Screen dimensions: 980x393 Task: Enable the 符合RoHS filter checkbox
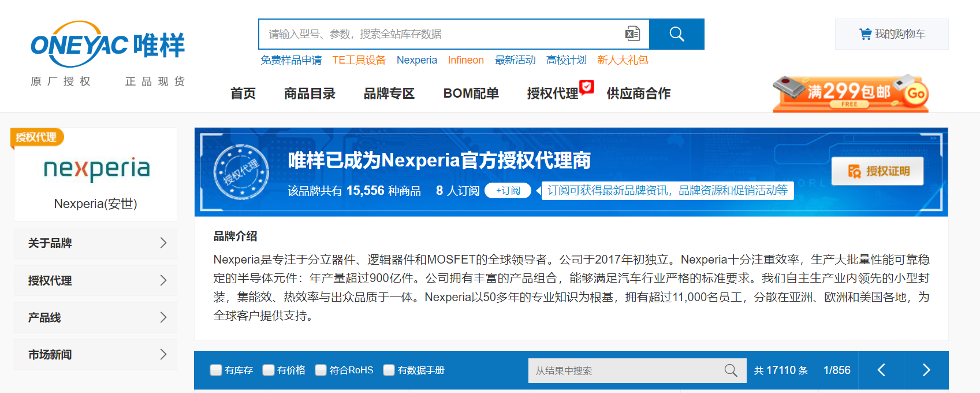tap(321, 370)
